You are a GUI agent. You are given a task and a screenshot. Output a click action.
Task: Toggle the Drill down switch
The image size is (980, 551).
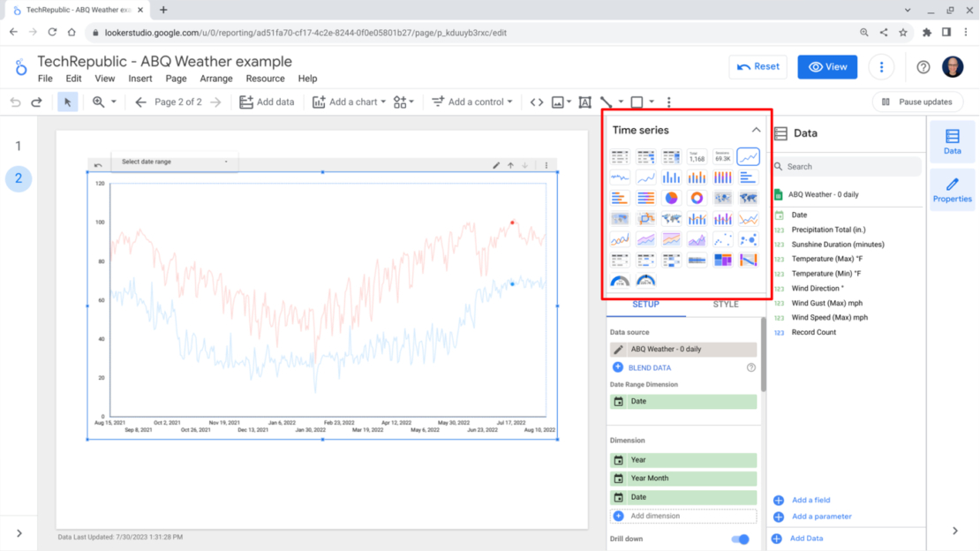[x=740, y=539]
